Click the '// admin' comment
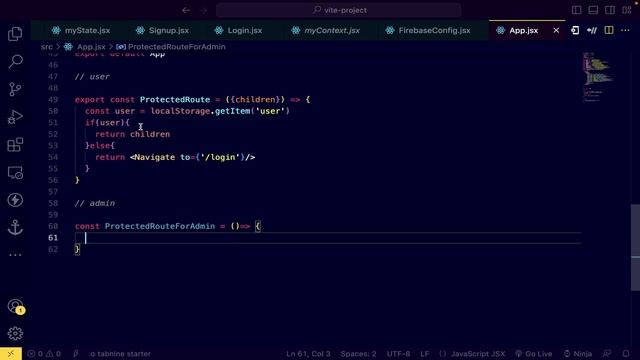 pos(95,203)
